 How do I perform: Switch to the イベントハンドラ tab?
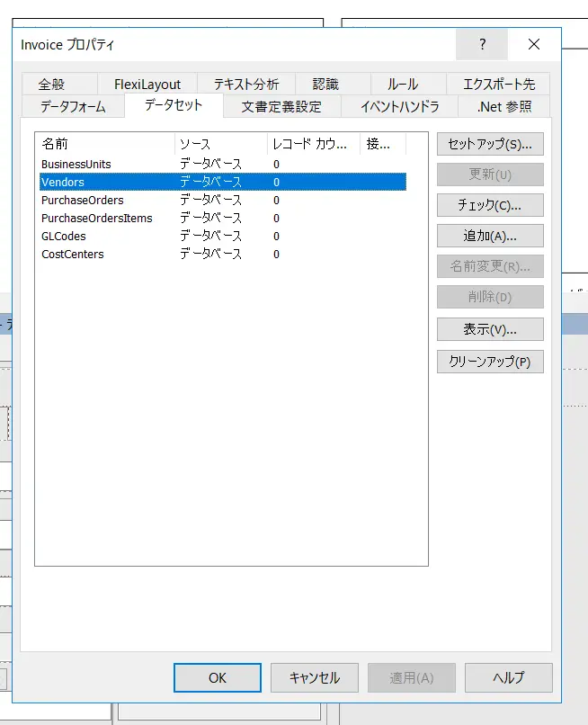tap(400, 107)
